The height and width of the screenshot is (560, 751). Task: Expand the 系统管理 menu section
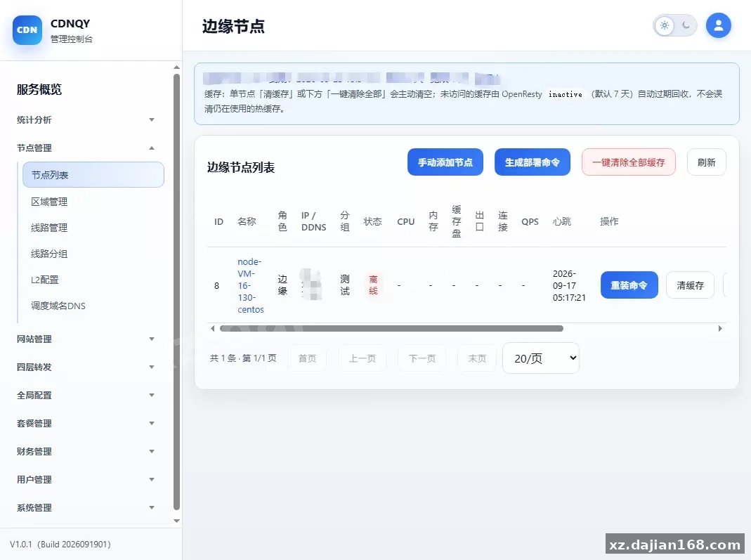[86, 508]
